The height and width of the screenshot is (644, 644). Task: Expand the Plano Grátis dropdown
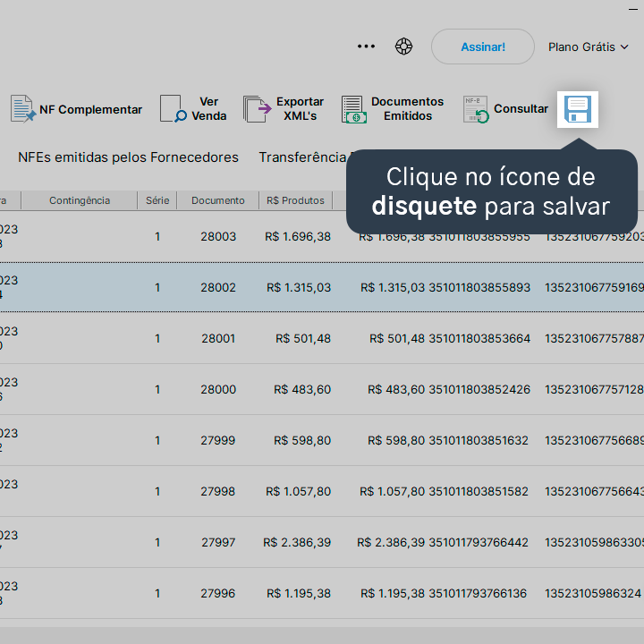[x=589, y=47]
